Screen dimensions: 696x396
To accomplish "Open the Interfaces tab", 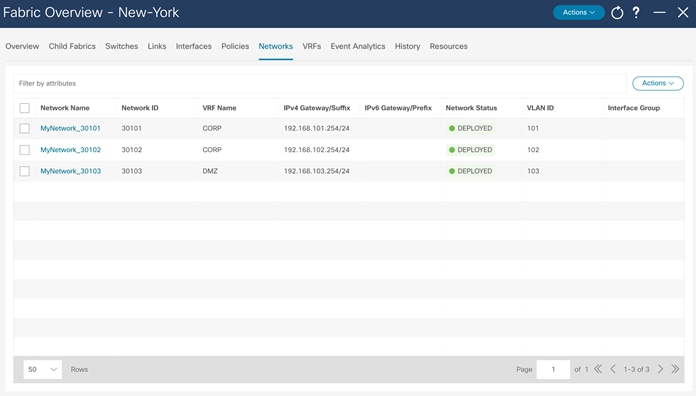I will pos(194,46).
